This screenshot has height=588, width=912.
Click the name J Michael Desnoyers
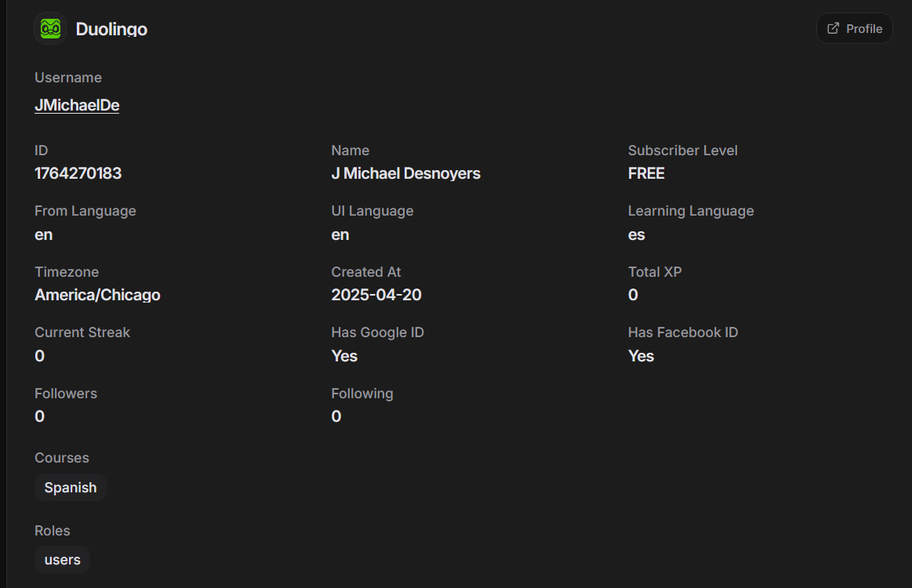[x=405, y=173]
